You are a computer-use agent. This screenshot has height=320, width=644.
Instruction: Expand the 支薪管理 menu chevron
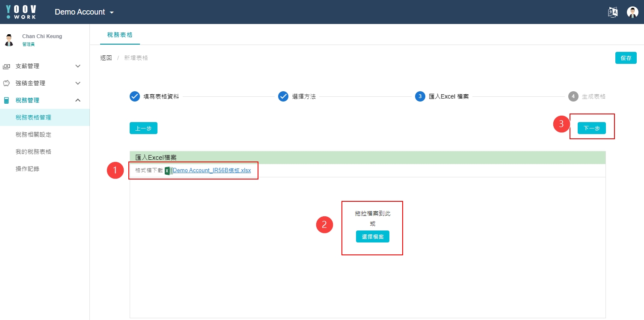78,66
